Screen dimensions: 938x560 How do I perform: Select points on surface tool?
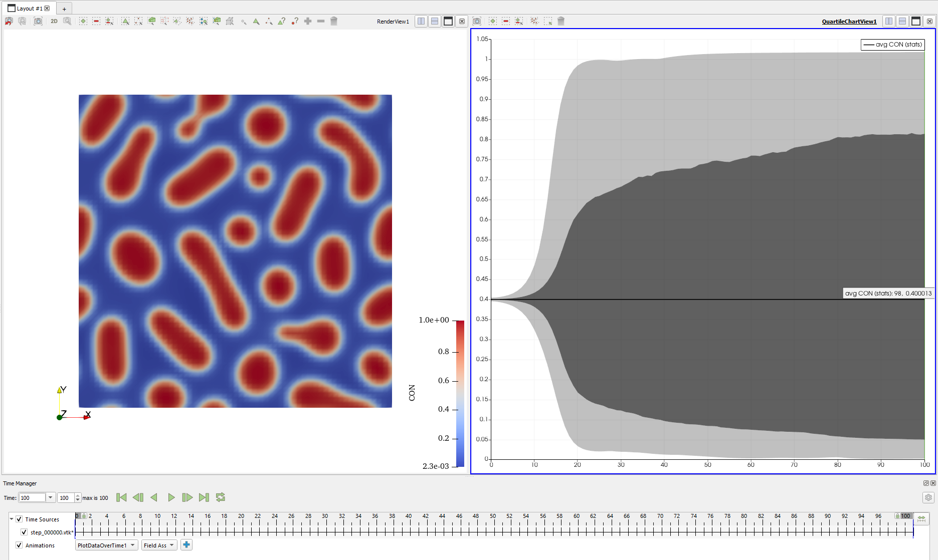click(x=138, y=21)
